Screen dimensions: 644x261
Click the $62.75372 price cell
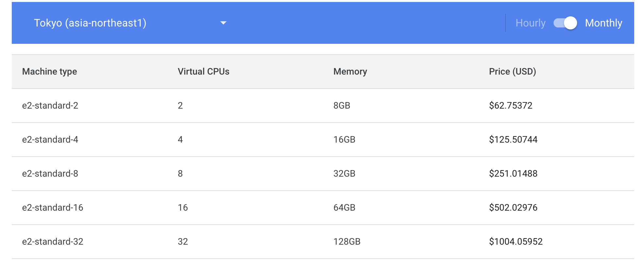510,106
